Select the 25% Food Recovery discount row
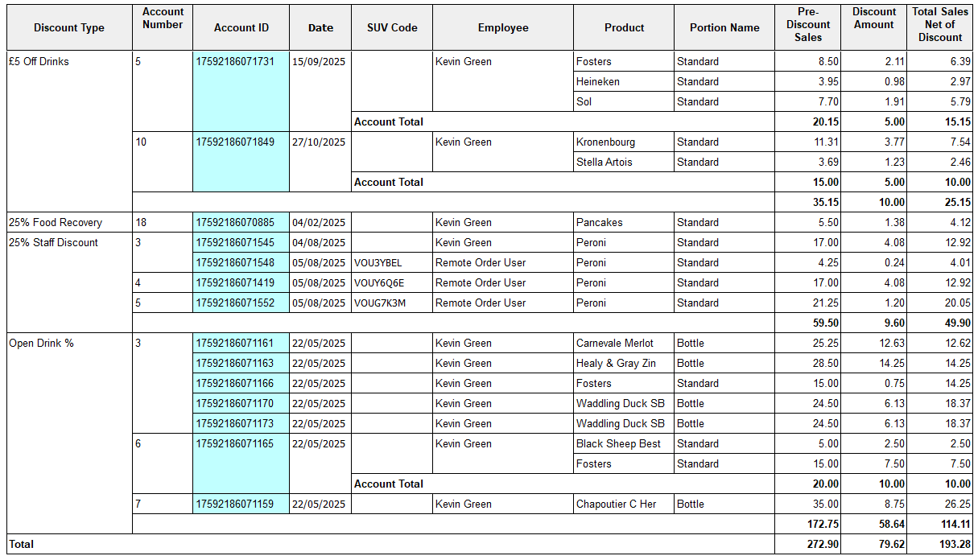The height and width of the screenshot is (560, 978). pyautogui.click(x=56, y=223)
